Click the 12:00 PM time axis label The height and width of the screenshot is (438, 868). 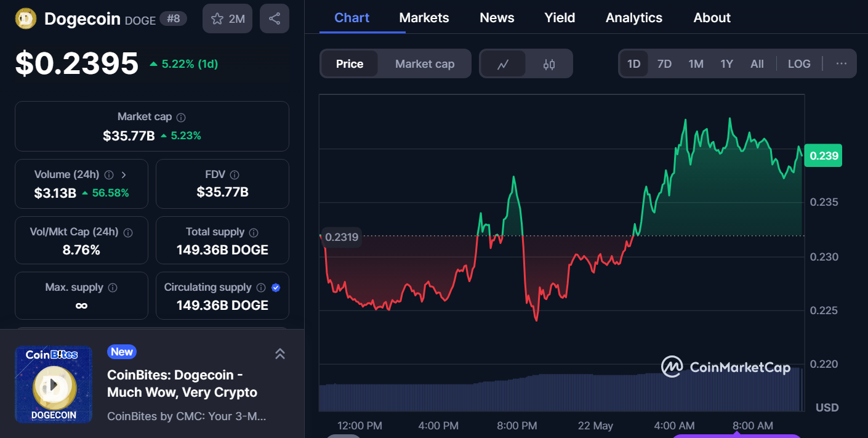(360, 426)
